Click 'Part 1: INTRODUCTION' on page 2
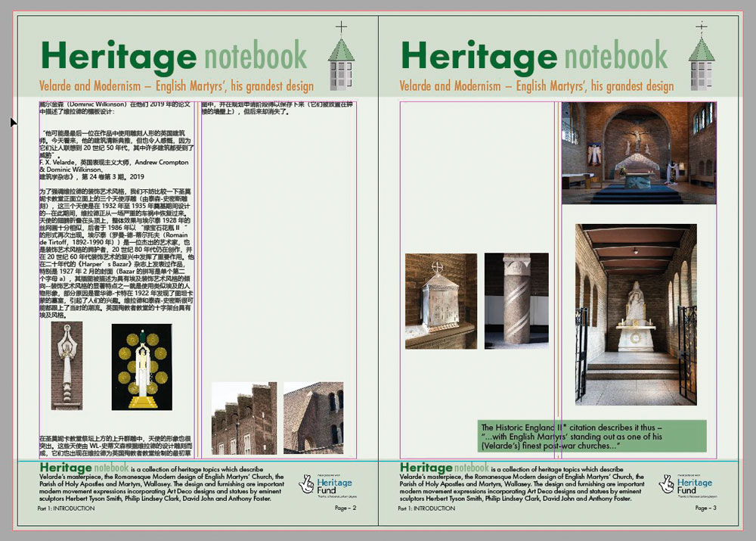This screenshot has height=541, width=756. coord(66,508)
